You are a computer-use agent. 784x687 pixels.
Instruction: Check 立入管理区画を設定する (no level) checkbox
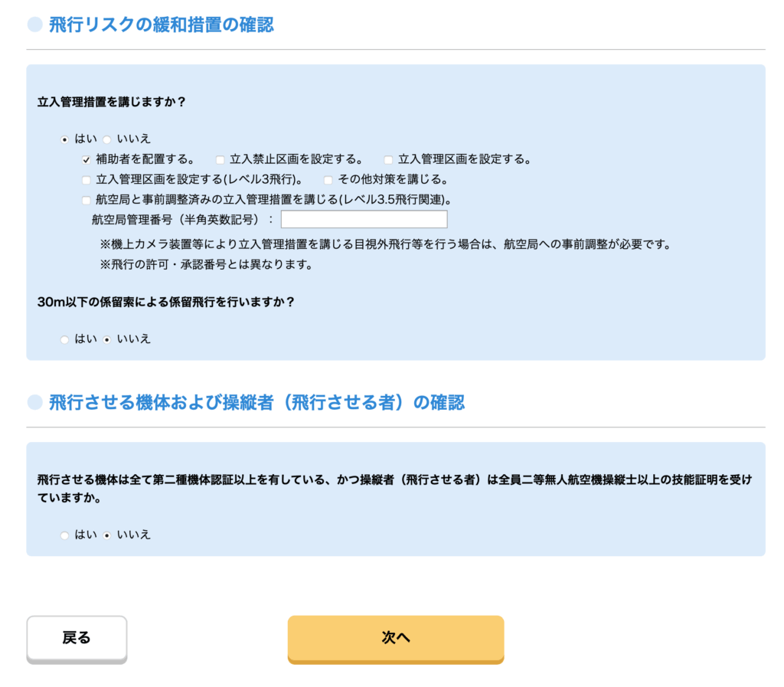click(388, 160)
